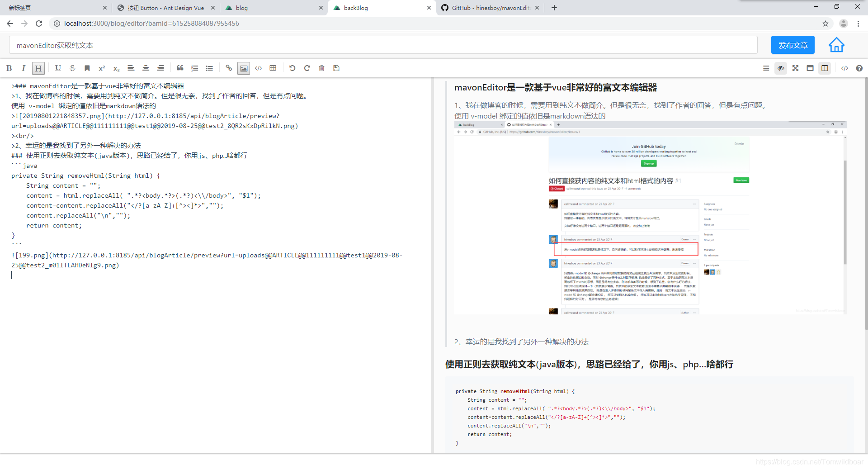Open the navigation directory menu
This screenshot has height=470, width=868.
tap(766, 68)
